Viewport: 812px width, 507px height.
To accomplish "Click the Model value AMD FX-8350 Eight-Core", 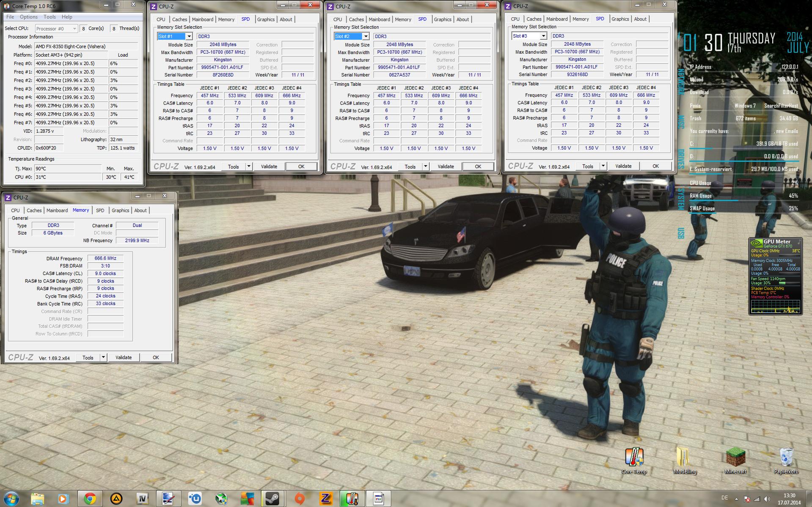I will point(86,47).
